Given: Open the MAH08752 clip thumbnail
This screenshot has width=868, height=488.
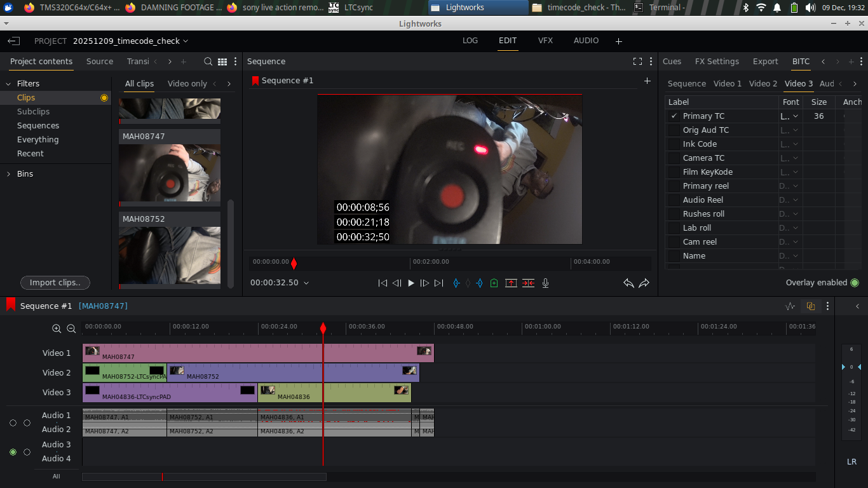Looking at the screenshot, I should (x=170, y=255).
